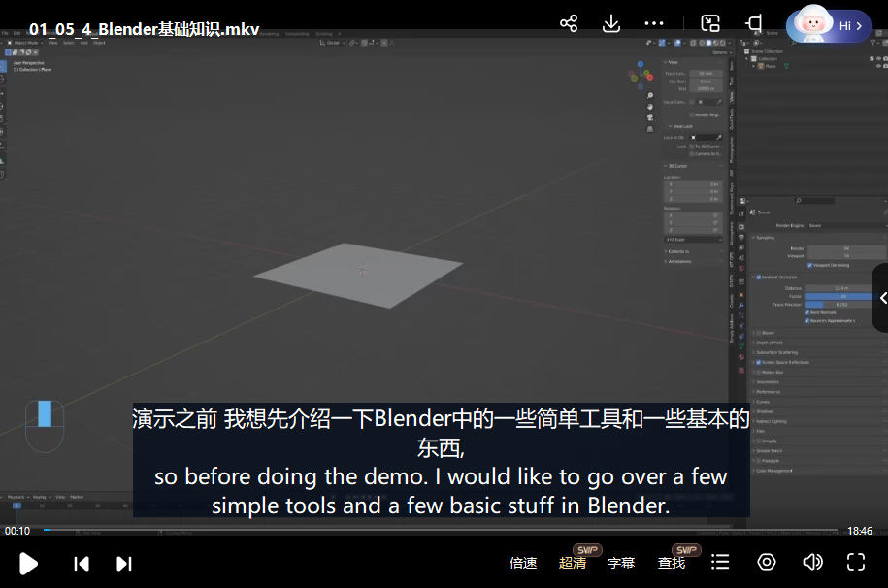
Task: Enter fullscreen mode
Action: pyautogui.click(x=856, y=563)
